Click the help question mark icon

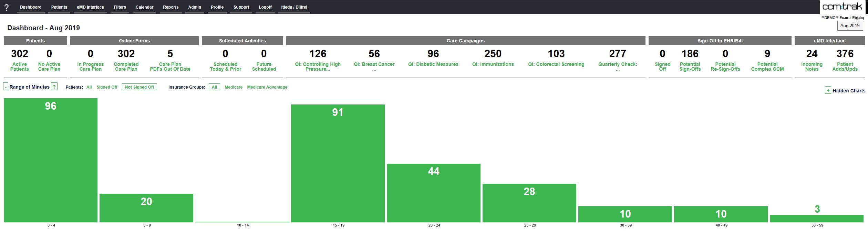pyautogui.click(x=6, y=7)
